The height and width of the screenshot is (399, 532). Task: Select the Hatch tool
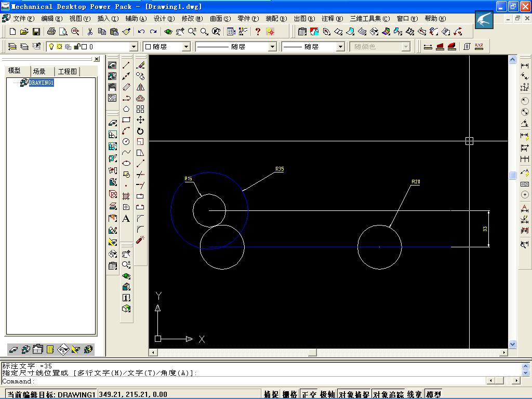[126, 196]
